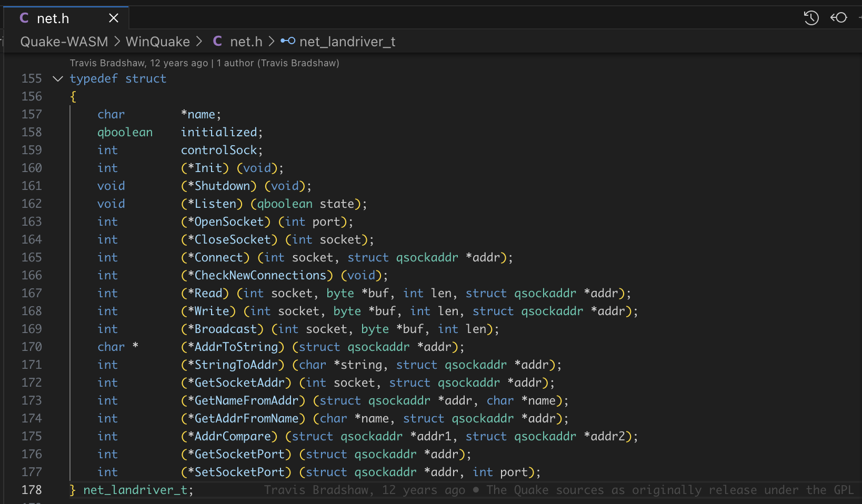The image size is (862, 504).
Task: Click opening brace on line 156
Action: (x=73, y=97)
